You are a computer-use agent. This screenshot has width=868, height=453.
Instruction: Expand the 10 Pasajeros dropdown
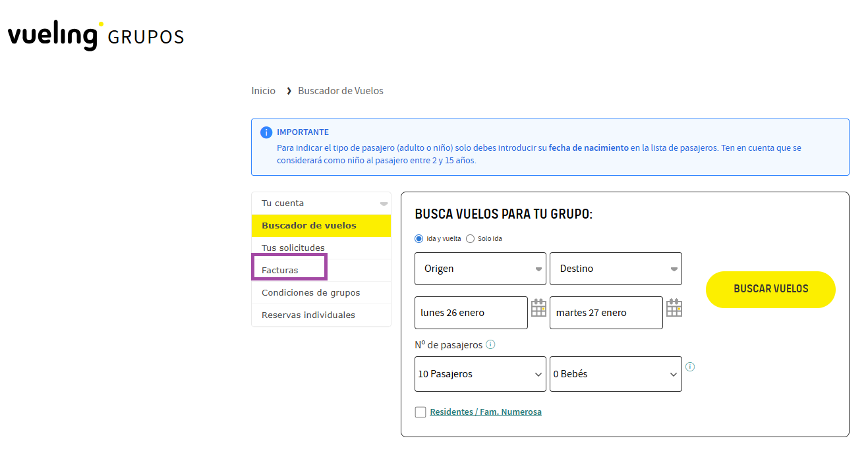click(x=480, y=374)
